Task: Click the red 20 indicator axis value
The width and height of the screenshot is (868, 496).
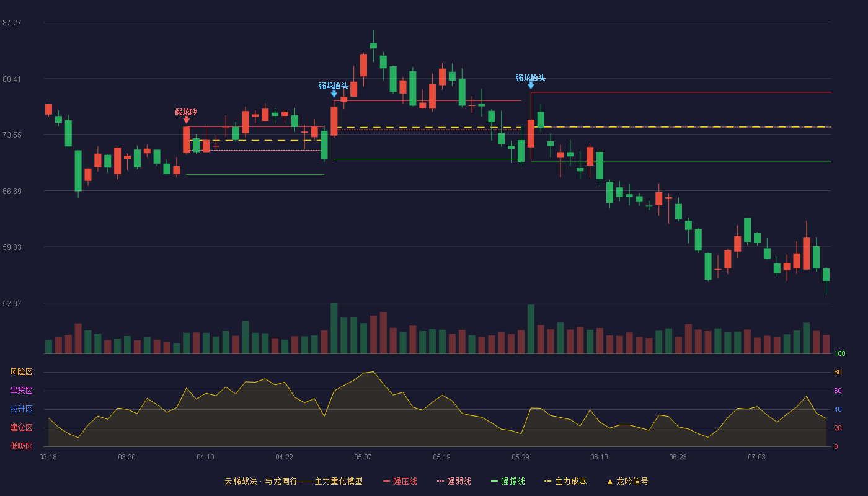Action: coord(838,428)
